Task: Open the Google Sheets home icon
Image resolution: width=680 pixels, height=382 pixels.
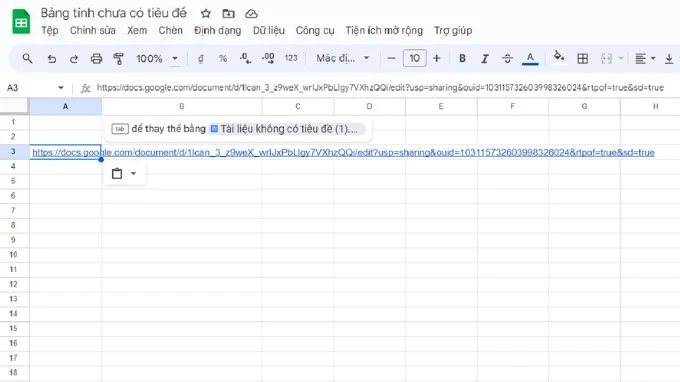Action: (x=21, y=22)
